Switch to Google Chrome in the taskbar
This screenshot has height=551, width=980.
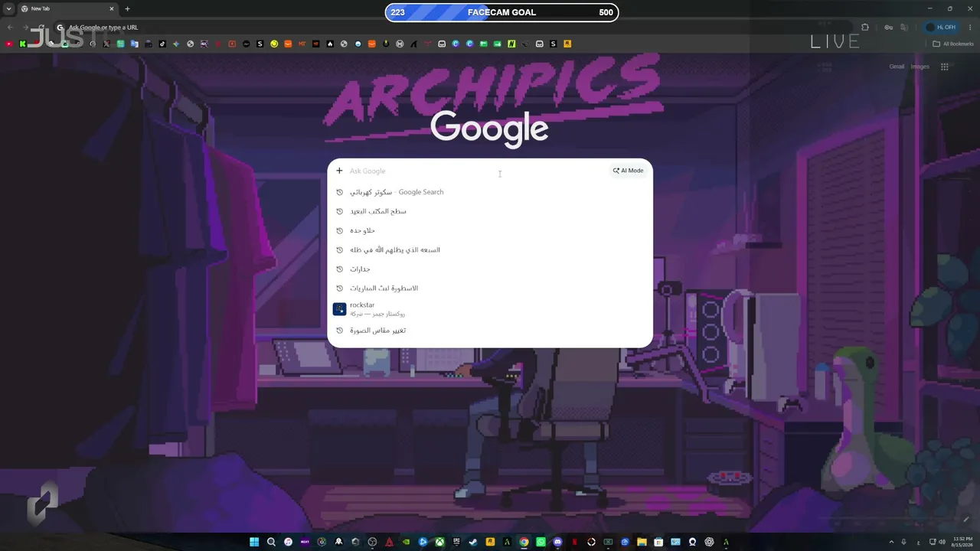524,542
